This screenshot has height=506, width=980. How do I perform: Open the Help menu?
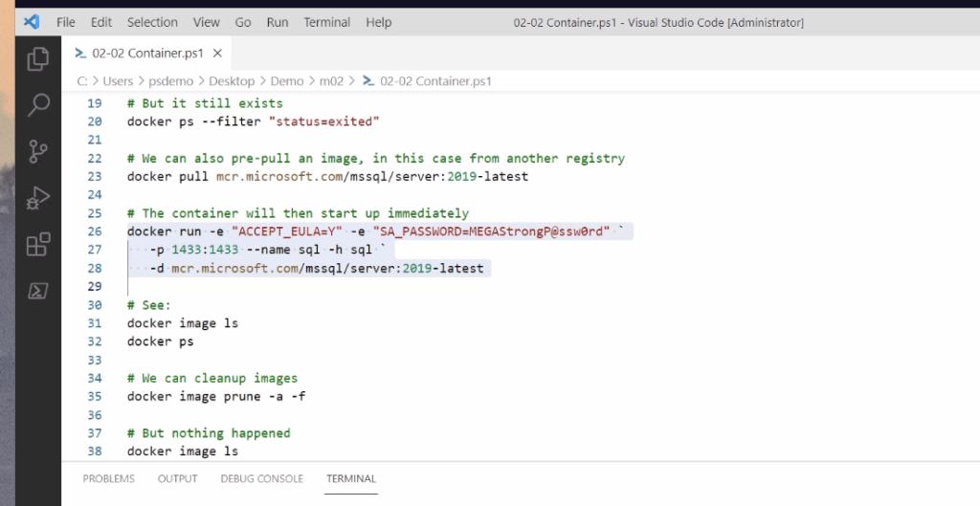[379, 22]
